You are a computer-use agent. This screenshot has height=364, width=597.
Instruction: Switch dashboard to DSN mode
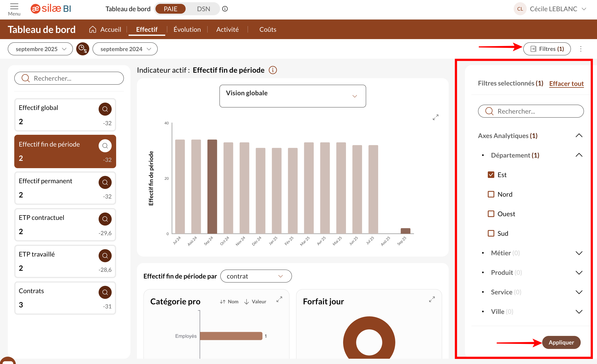[x=203, y=9]
